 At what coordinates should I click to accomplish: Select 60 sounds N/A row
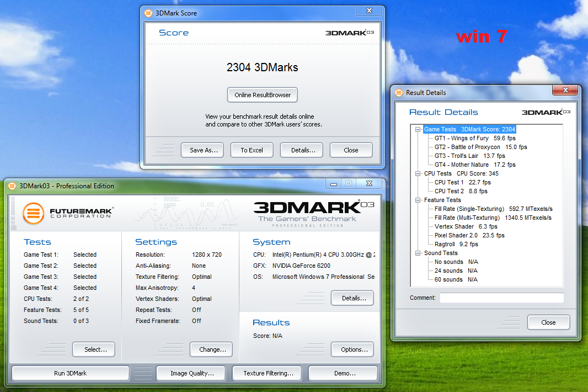(456, 279)
